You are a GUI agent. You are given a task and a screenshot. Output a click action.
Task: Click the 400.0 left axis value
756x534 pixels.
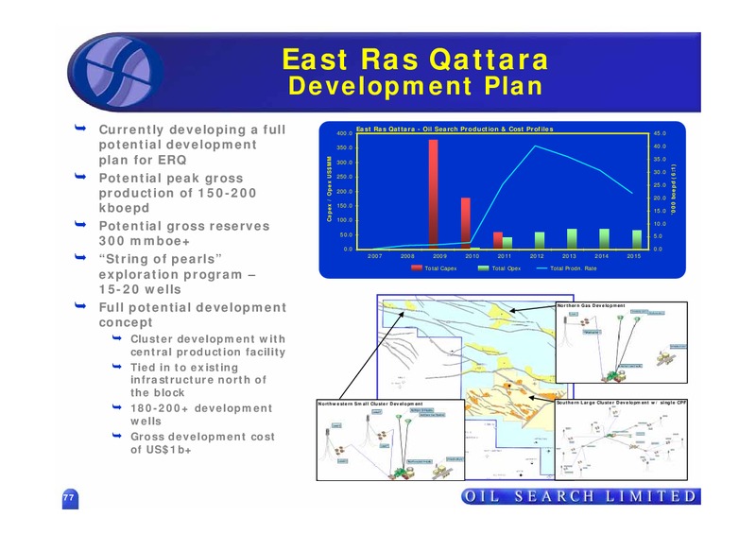345,133
